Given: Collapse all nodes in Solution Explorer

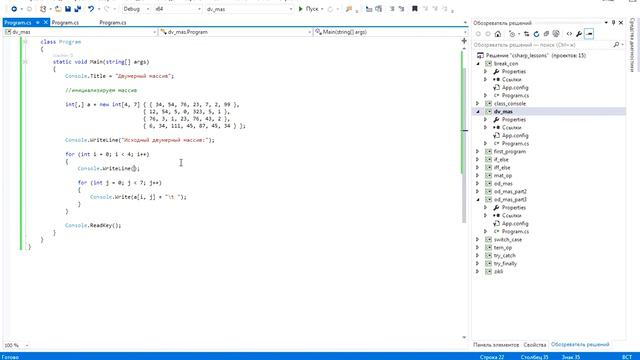Looking at the screenshot, I should [546, 34].
